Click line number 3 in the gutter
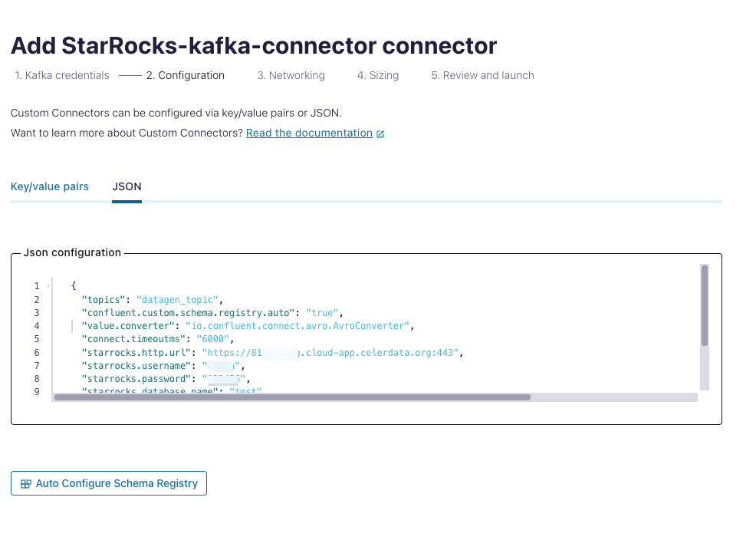Viewport: 756px width, 540px height. pos(36,313)
